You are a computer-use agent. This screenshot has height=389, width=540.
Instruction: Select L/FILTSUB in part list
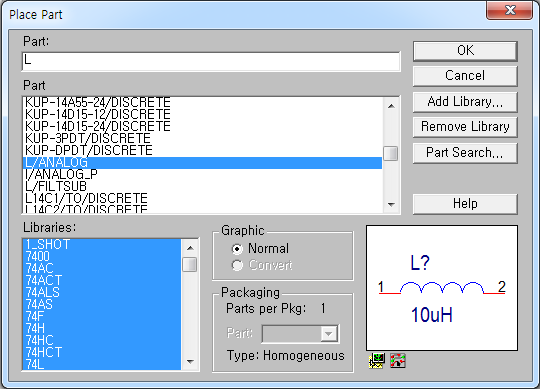[x=202, y=187]
